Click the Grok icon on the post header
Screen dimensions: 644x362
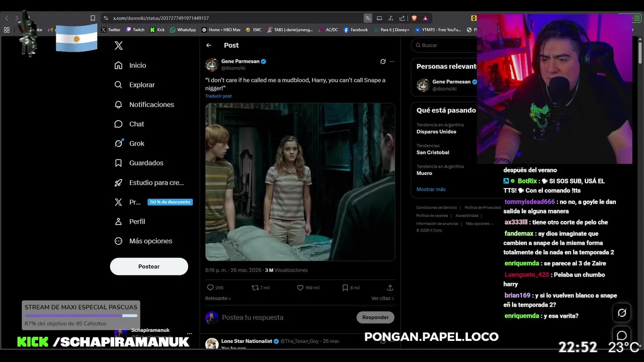tap(383, 61)
